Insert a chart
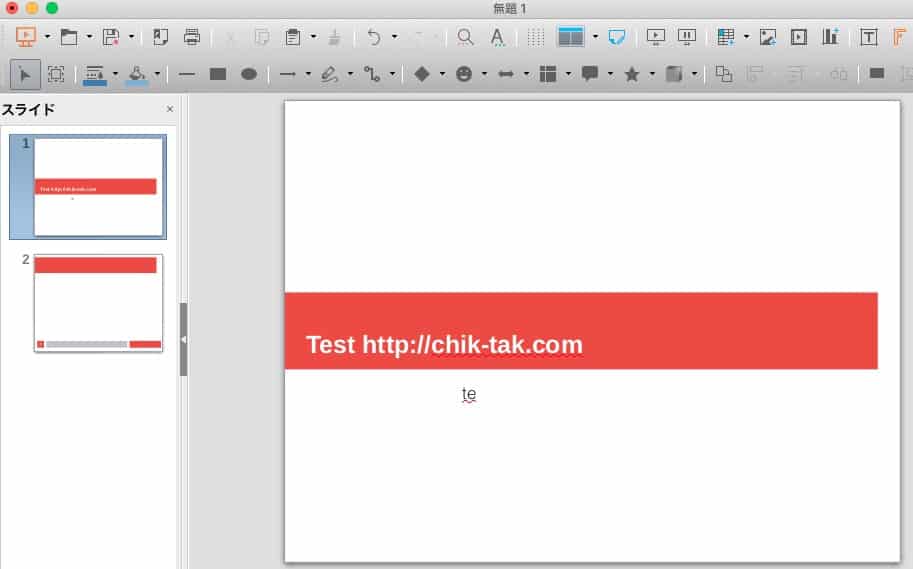Viewport: 913px width, 569px height. [830, 37]
